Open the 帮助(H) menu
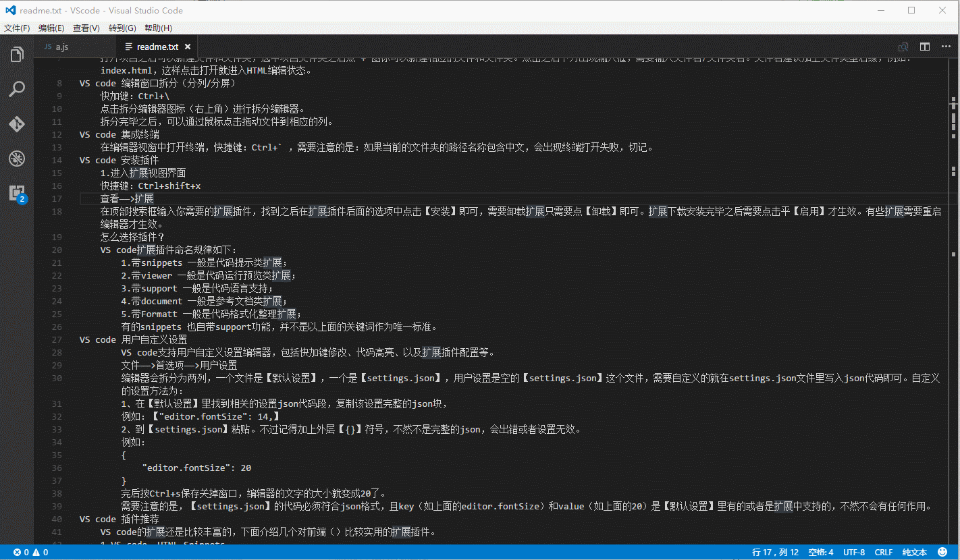The height and width of the screenshot is (560, 960). [x=158, y=28]
